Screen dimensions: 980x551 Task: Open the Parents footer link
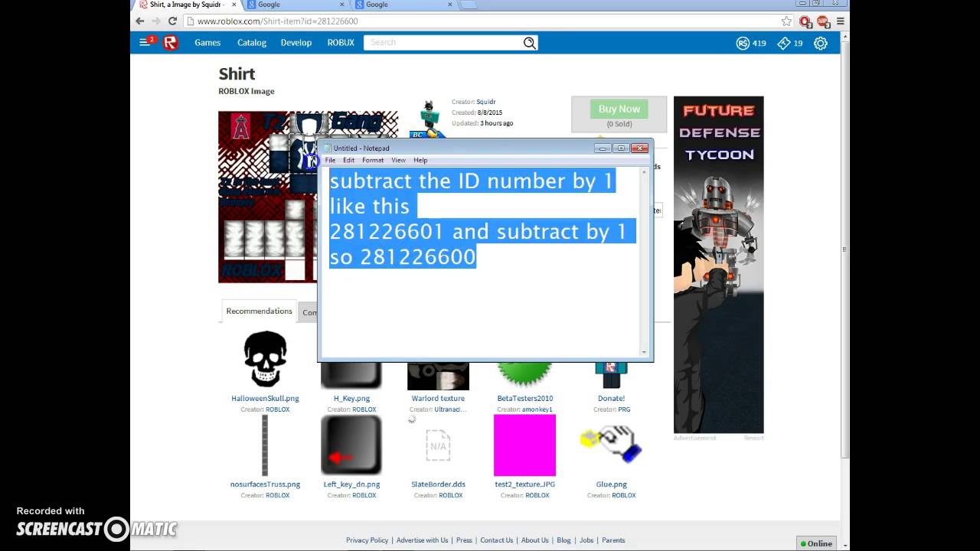coord(613,540)
